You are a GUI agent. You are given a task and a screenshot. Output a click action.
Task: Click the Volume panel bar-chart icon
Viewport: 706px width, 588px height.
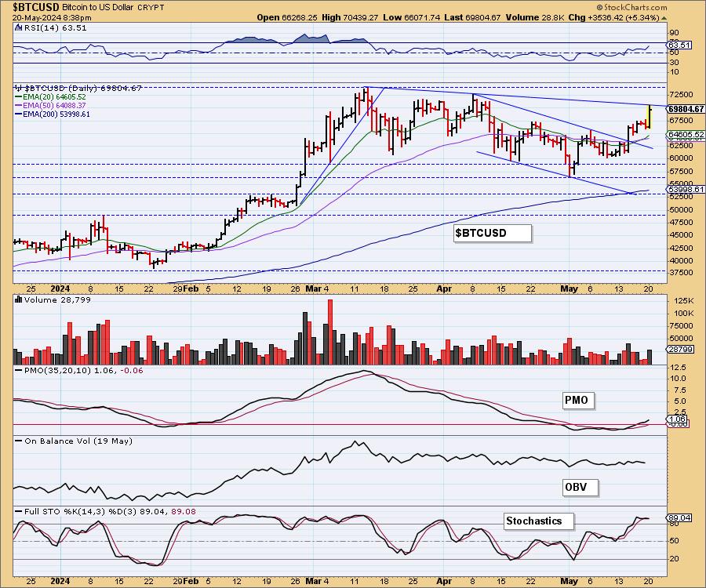(19, 299)
